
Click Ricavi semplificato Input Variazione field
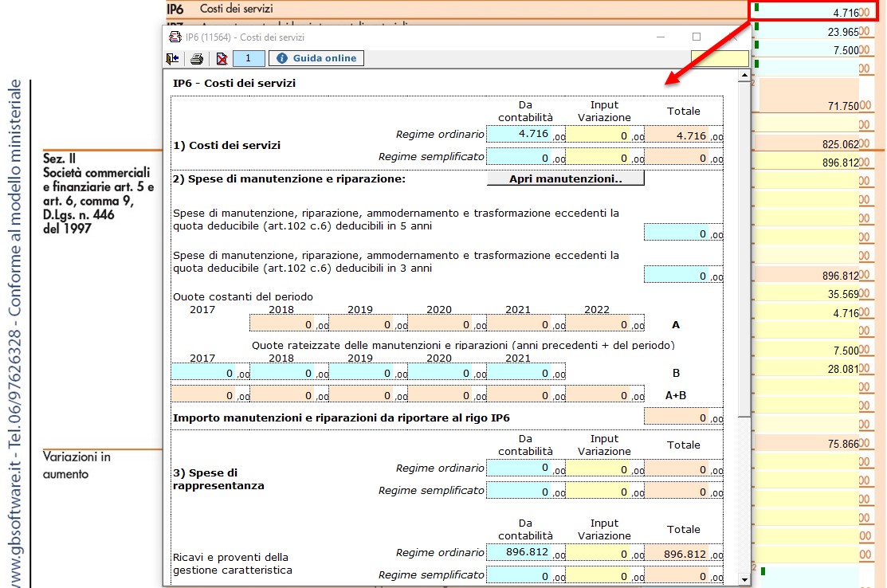[x=605, y=575]
